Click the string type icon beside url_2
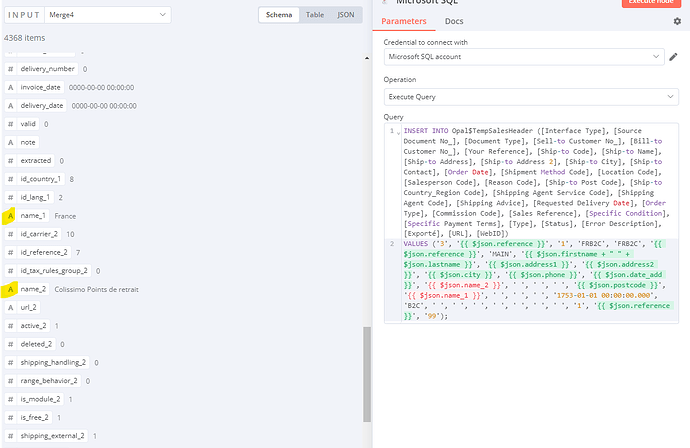 [10, 307]
